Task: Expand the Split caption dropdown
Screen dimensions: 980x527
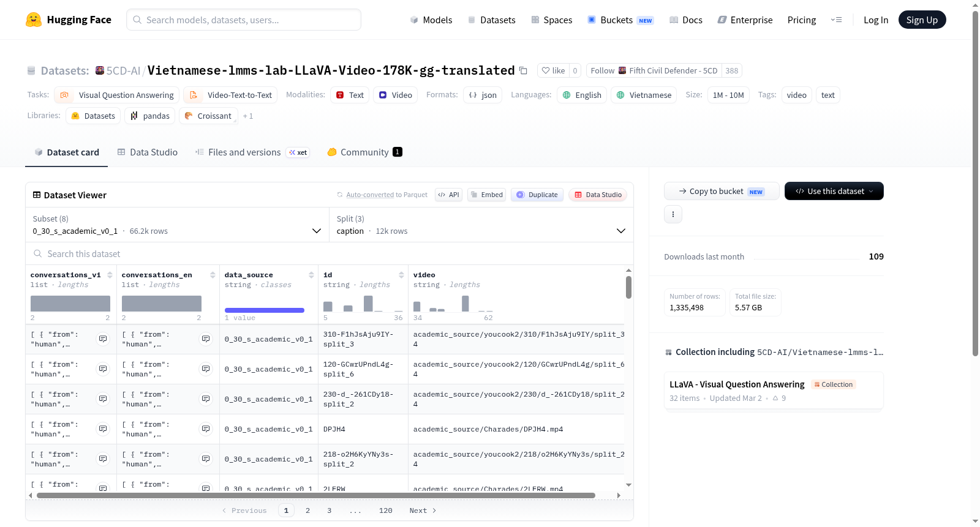Action: coord(481,225)
